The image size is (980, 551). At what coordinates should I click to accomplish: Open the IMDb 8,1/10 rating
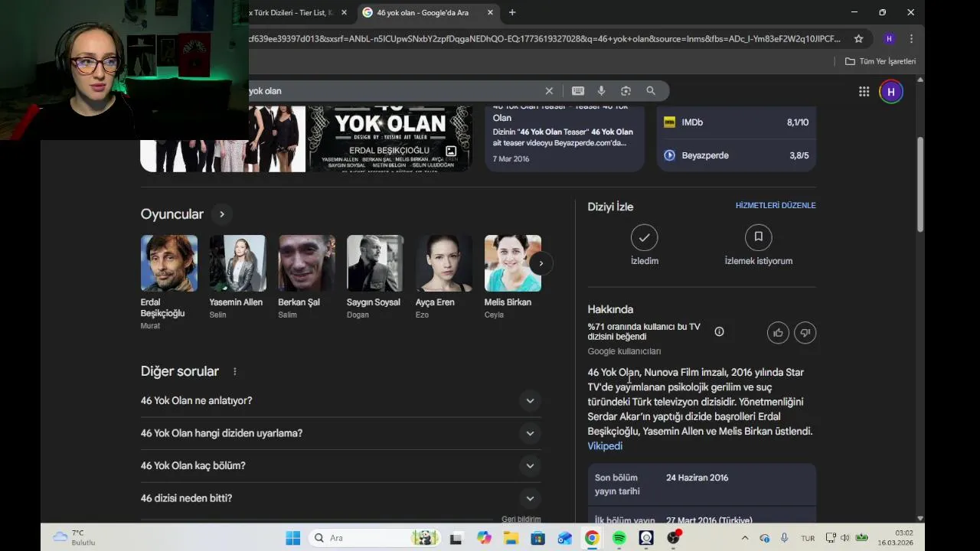736,122
